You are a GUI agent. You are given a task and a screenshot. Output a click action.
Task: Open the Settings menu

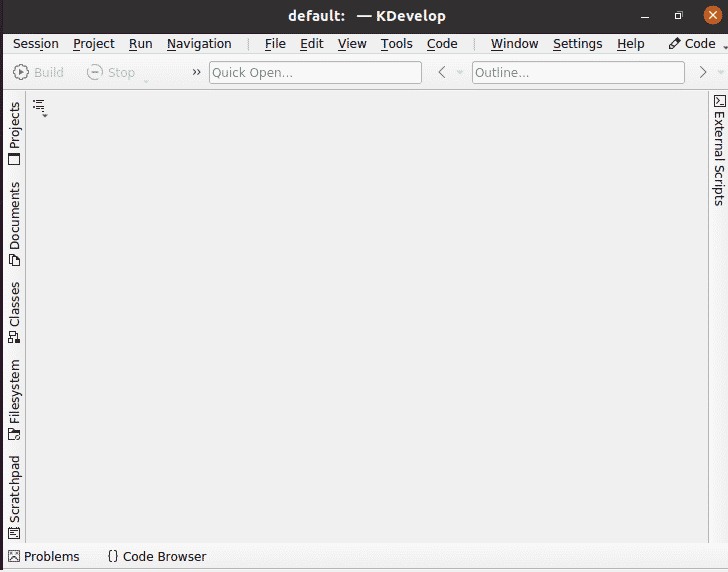point(577,44)
